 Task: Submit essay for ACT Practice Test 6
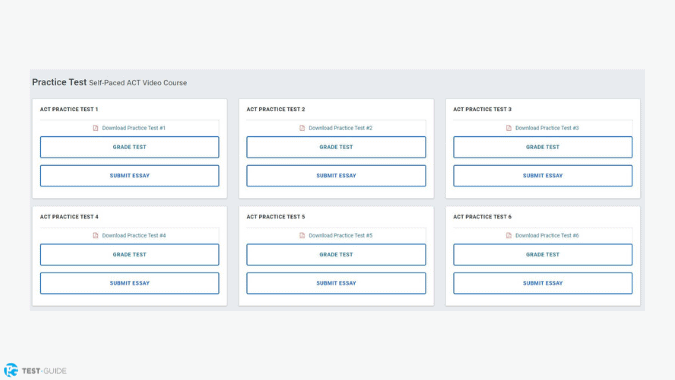point(543,283)
